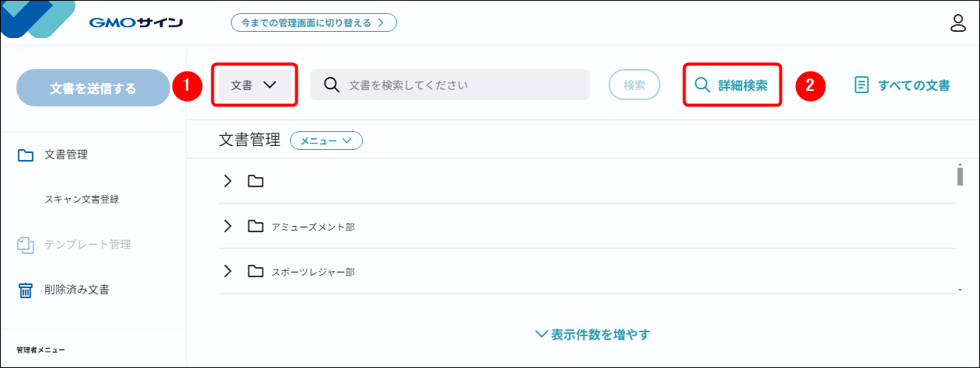Screen dimensions: 980x368
Task: Click the スポーツレジャー部 folder icon
Action: (256, 272)
